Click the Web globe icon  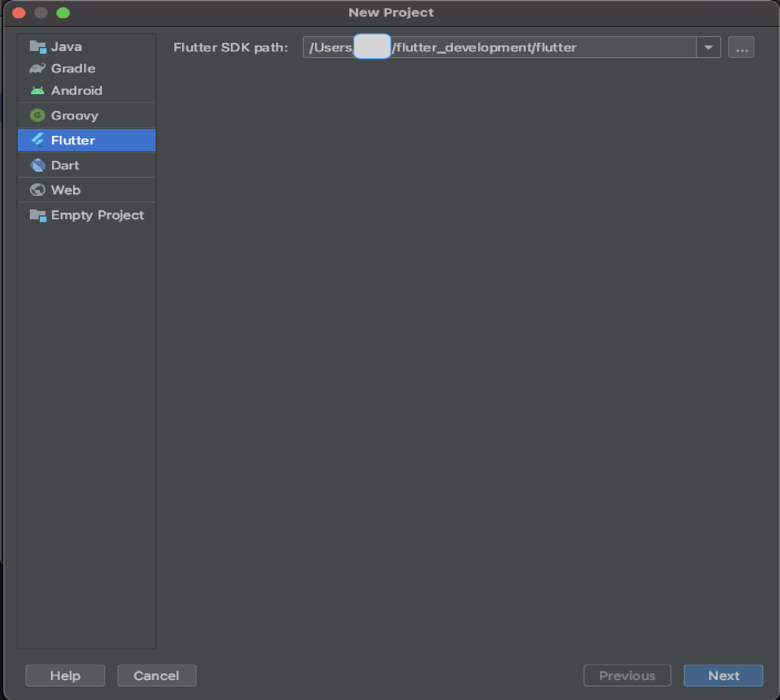click(38, 190)
